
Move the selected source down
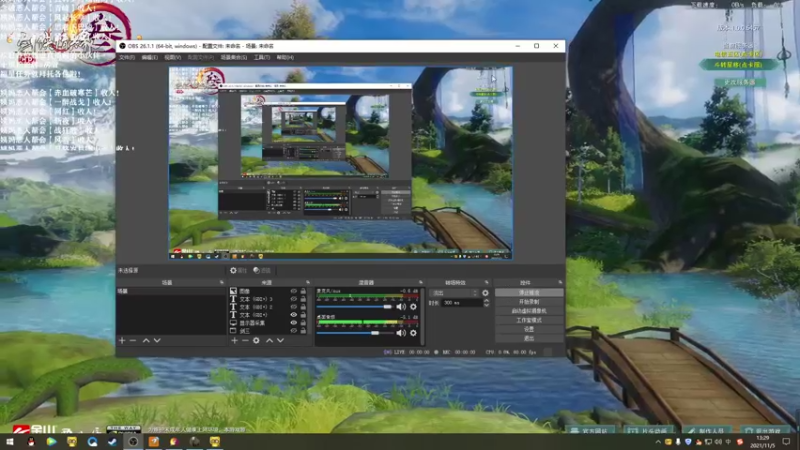coord(280,340)
